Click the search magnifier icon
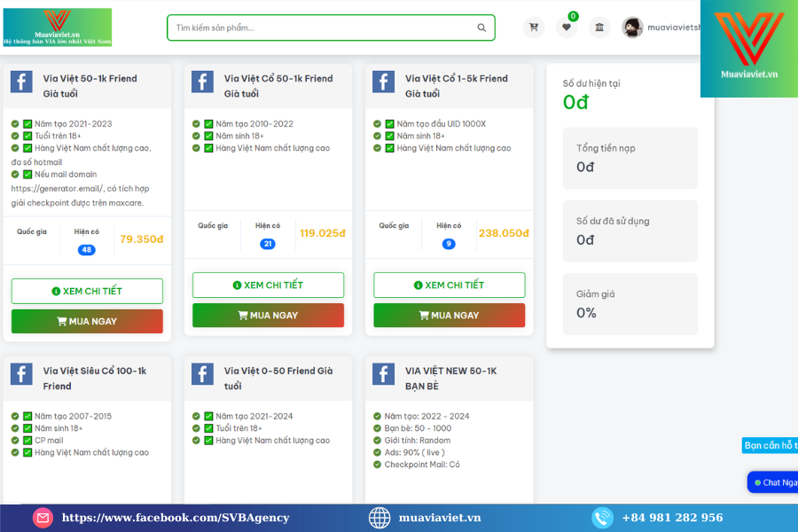This screenshot has width=798, height=532. 481,27
